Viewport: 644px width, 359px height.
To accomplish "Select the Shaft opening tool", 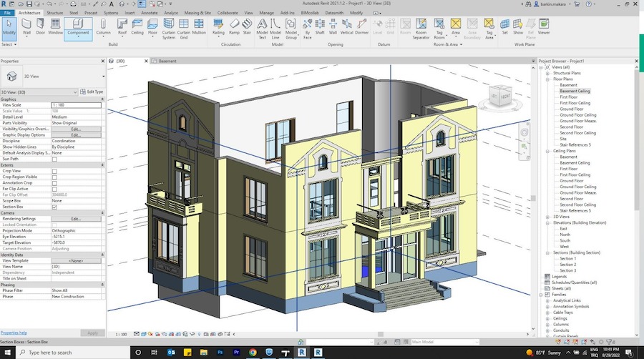I will click(320, 27).
